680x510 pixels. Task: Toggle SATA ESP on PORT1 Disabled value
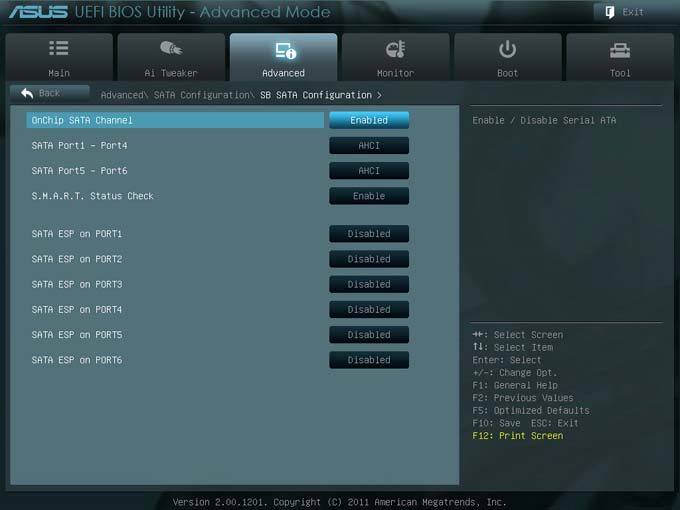click(369, 233)
